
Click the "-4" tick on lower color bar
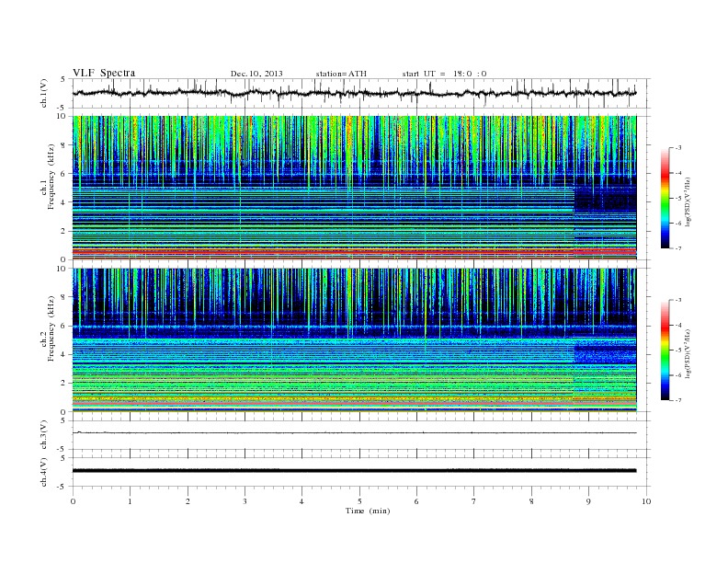678,325
